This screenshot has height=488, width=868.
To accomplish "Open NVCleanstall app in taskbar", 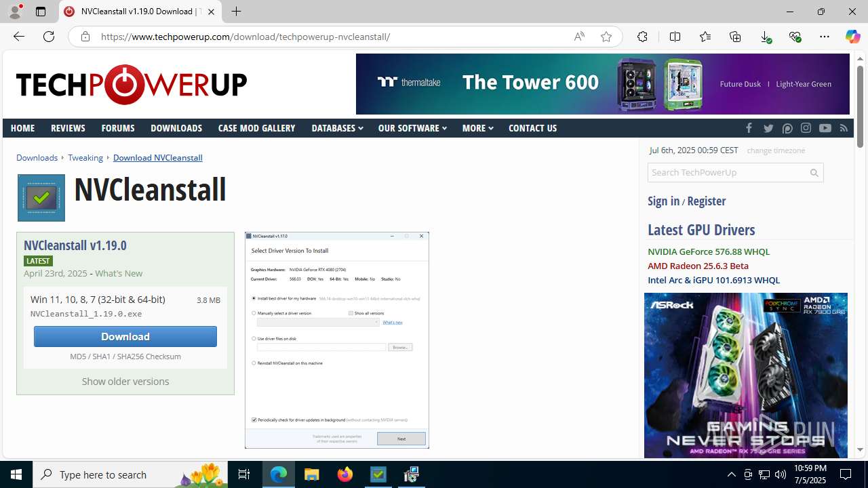I will point(378,474).
